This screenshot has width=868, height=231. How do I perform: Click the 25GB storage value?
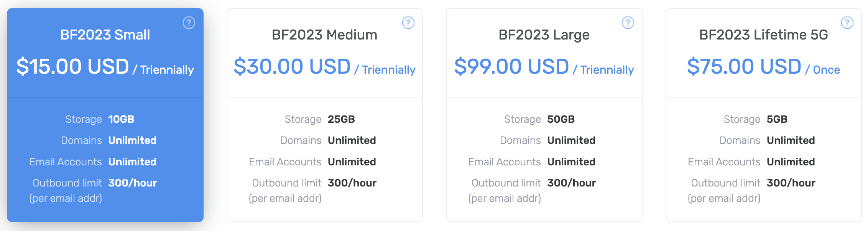[x=341, y=119]
